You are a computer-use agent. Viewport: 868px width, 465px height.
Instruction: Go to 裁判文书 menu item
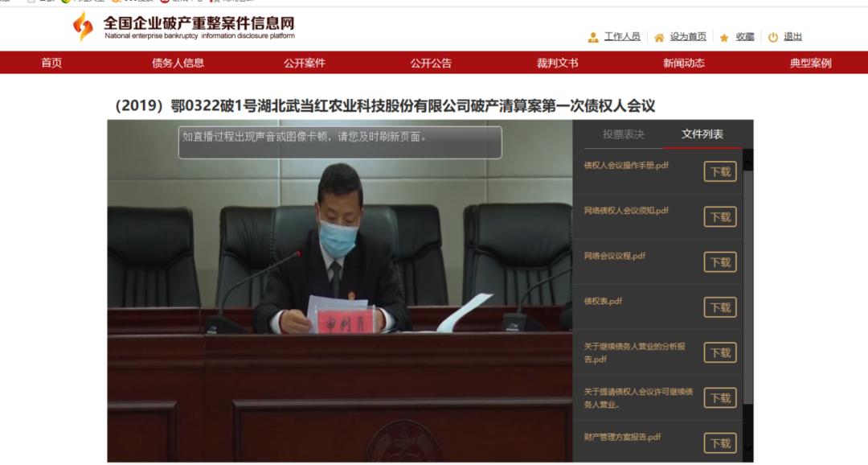(557, 63)
